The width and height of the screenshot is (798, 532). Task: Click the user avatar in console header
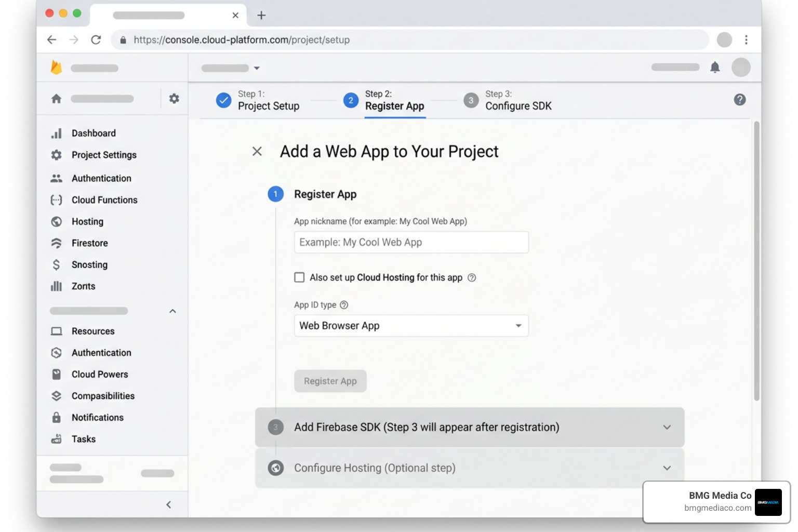[x=741, y=67]
